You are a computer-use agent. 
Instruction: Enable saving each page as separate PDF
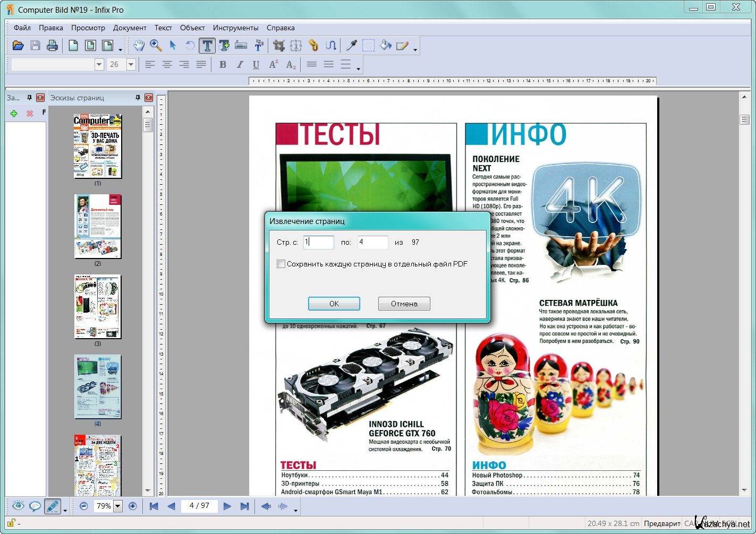pyautogui.click(x=281, y=264)
